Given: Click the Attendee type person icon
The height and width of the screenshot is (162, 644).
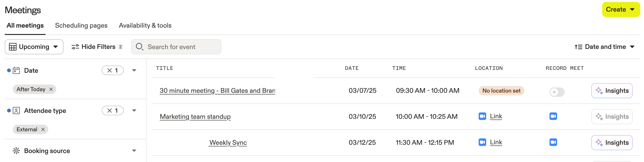Looking at the screenshot, I should 16,111.
